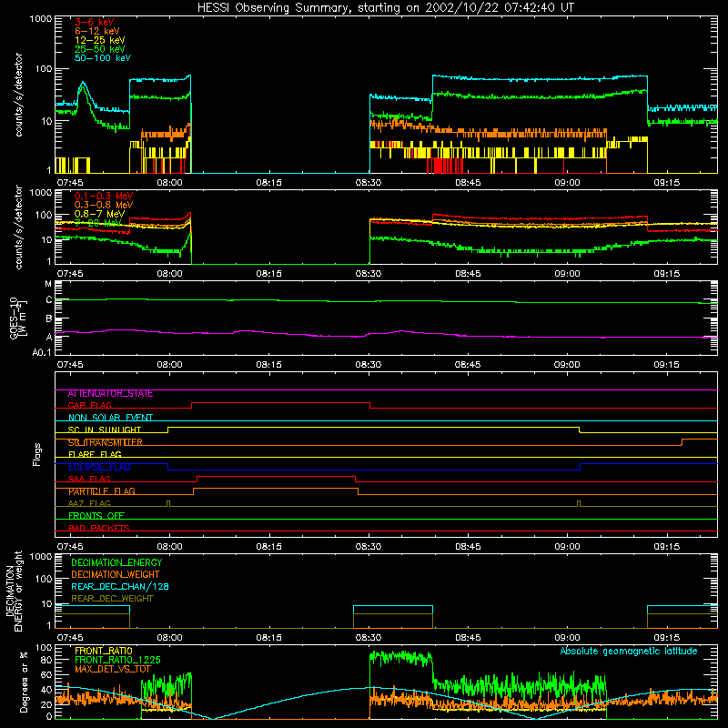The image size is (728, 728).
Task: Click the A0.1 tick label on GOES axis
Action: (42, 353)
